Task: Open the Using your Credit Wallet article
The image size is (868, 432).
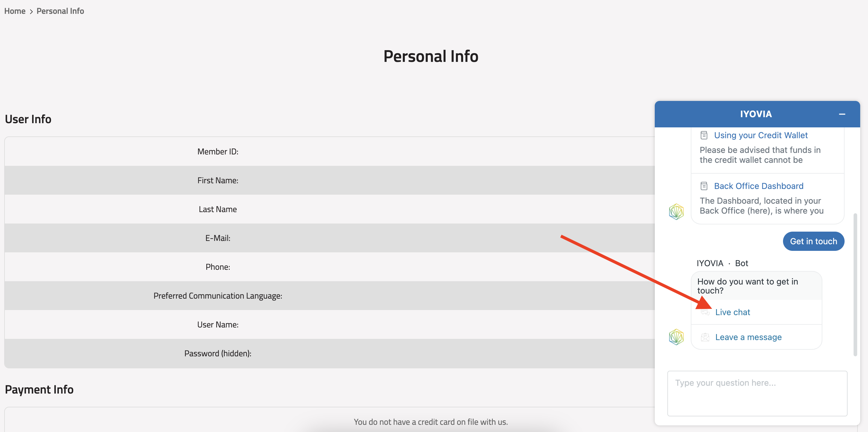Action: [x=760, y=135]
